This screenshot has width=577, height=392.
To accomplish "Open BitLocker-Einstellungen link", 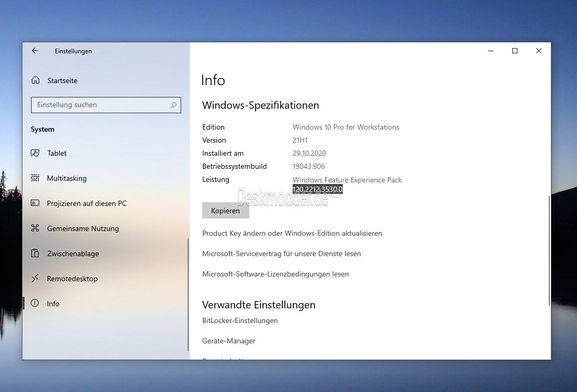I will click(240, 320).
